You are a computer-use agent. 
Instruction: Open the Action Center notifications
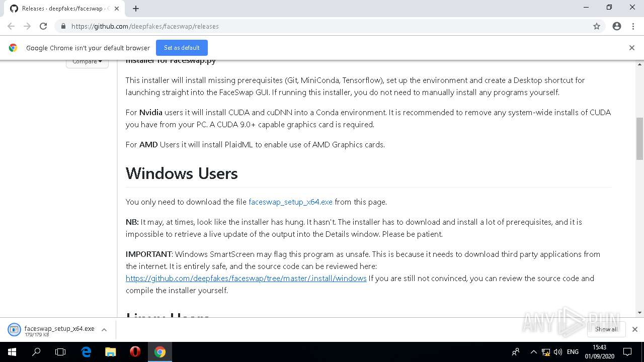click(x=627, y=352)
